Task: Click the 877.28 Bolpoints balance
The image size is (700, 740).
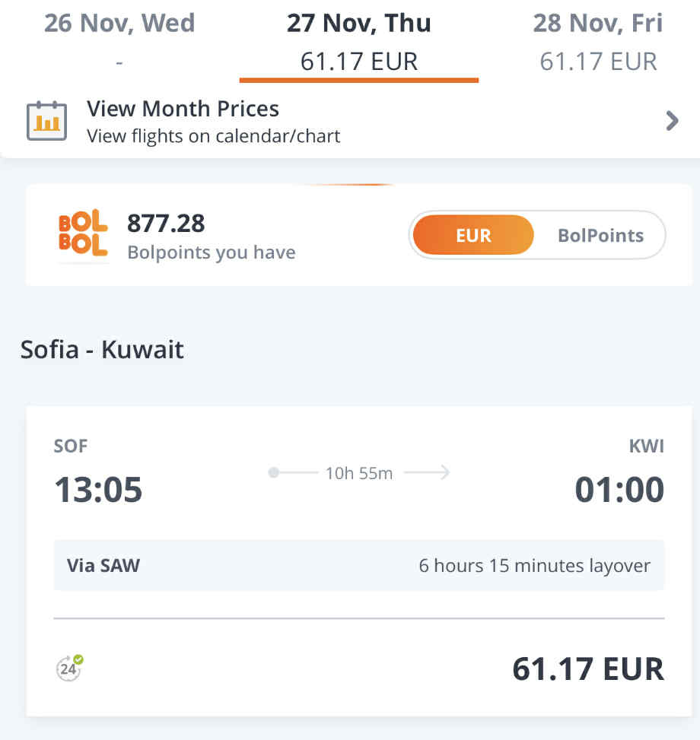Action: 166,224
